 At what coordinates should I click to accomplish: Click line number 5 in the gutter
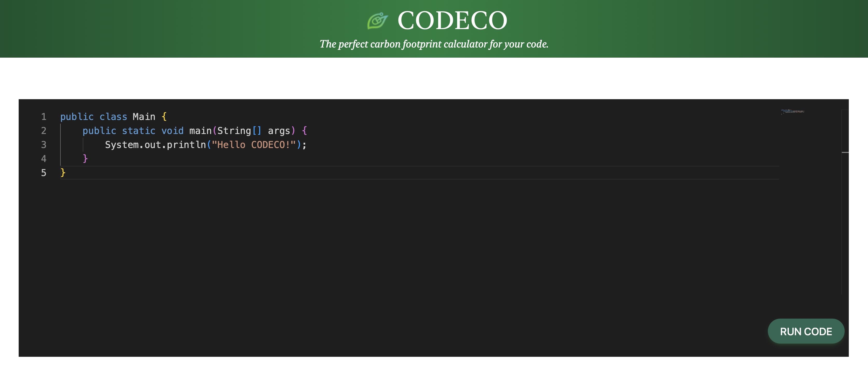44,173
